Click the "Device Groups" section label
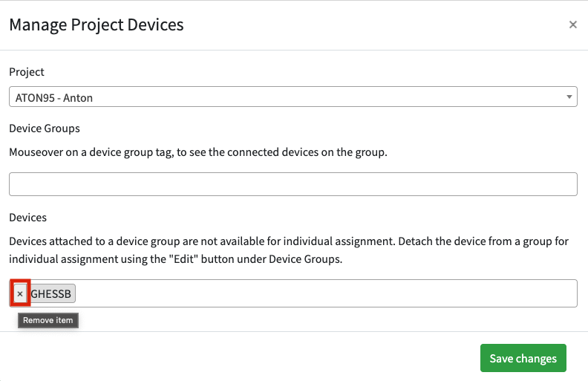Screen dimensions: 588x381 pyautogui.click(x=45, y=128)
